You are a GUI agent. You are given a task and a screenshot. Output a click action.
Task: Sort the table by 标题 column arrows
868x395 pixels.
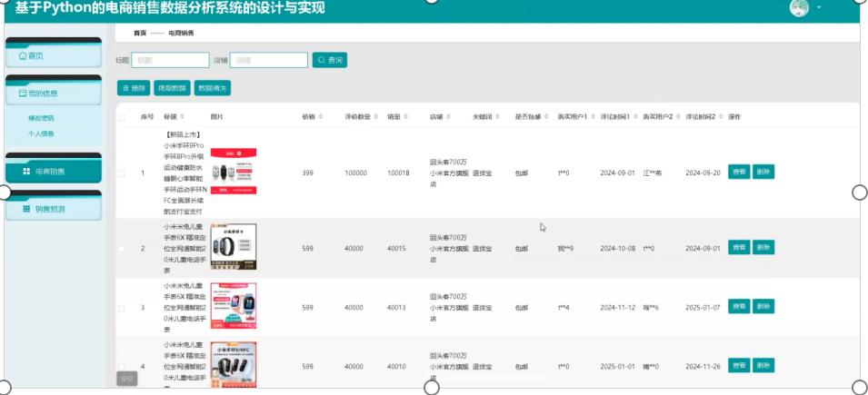182,117
